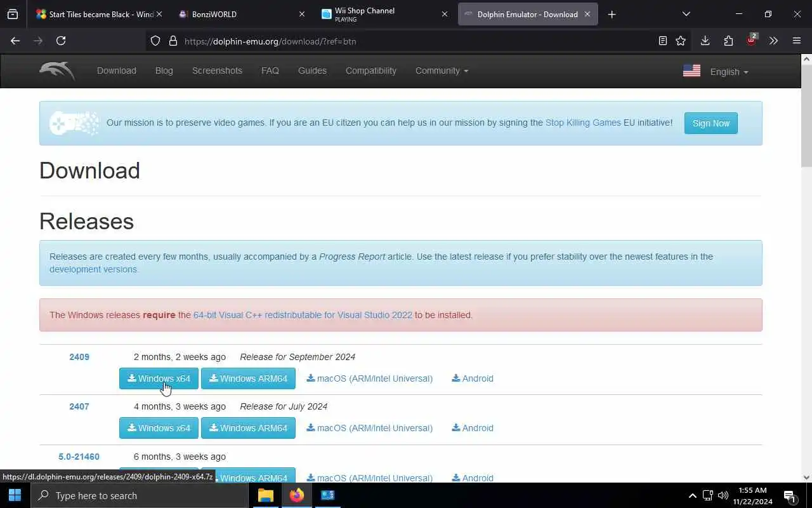
Task: Open the Compatibility nav item
Action: (x=371, y=70)
